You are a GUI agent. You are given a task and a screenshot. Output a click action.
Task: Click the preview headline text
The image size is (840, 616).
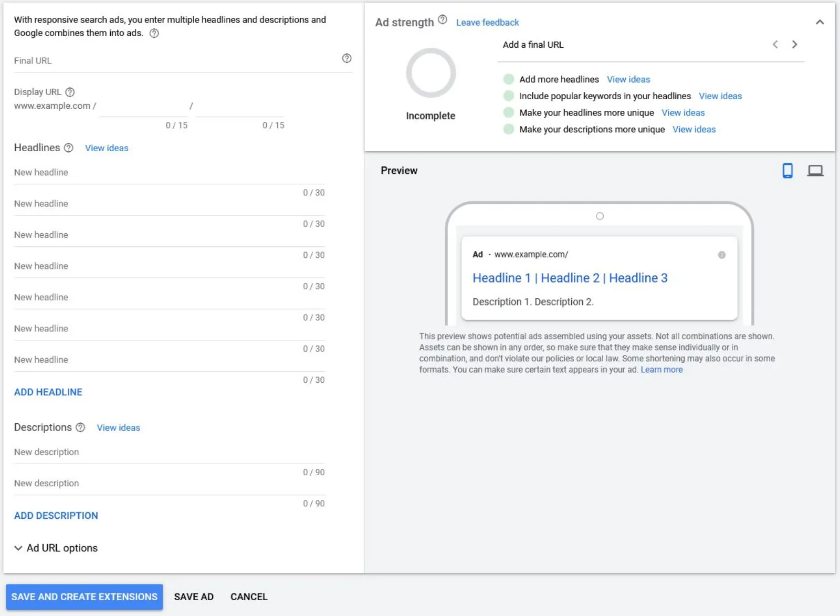570,278
